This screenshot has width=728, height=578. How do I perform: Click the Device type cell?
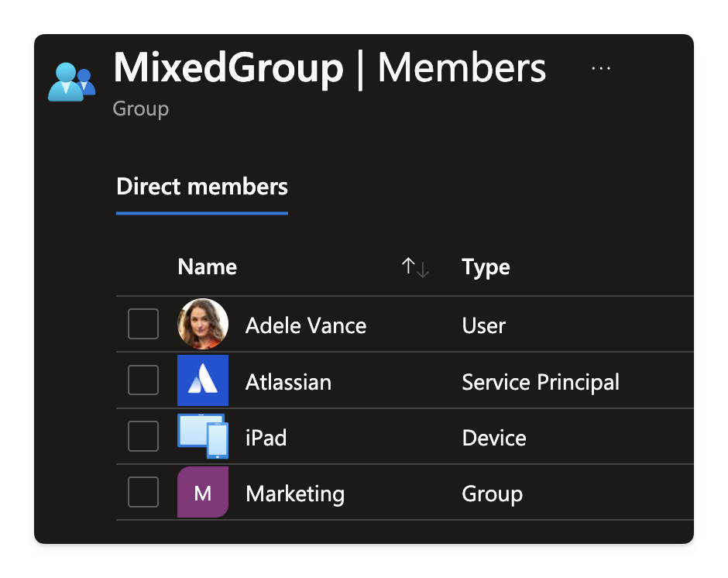(494, 438)
